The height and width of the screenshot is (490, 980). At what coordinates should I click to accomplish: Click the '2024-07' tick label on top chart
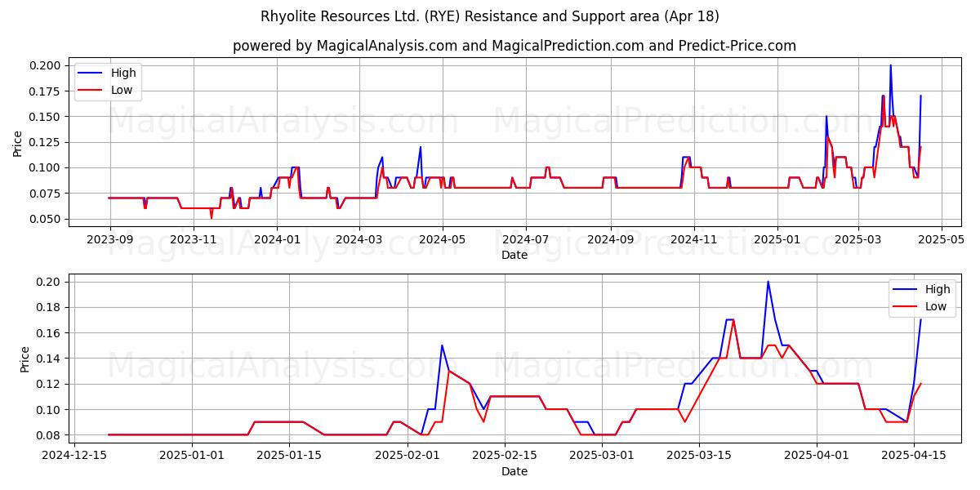pos(525,239)
